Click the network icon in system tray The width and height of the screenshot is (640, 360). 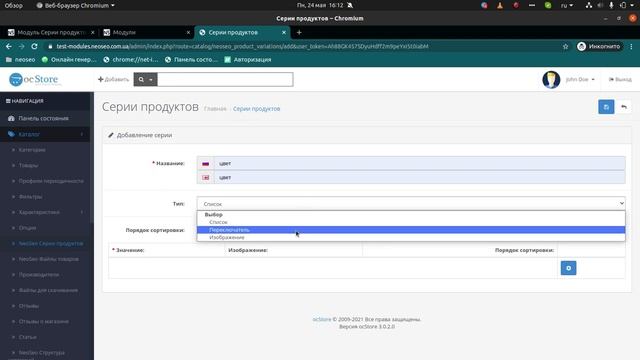point(589,5)
